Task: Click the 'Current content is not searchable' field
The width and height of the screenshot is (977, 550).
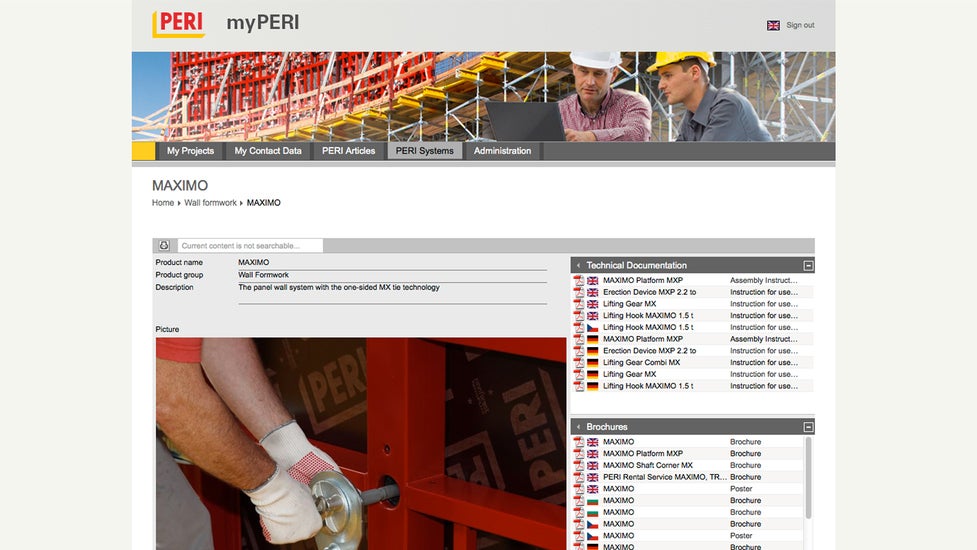Action: pyautogui.click(x=250, y=246)
